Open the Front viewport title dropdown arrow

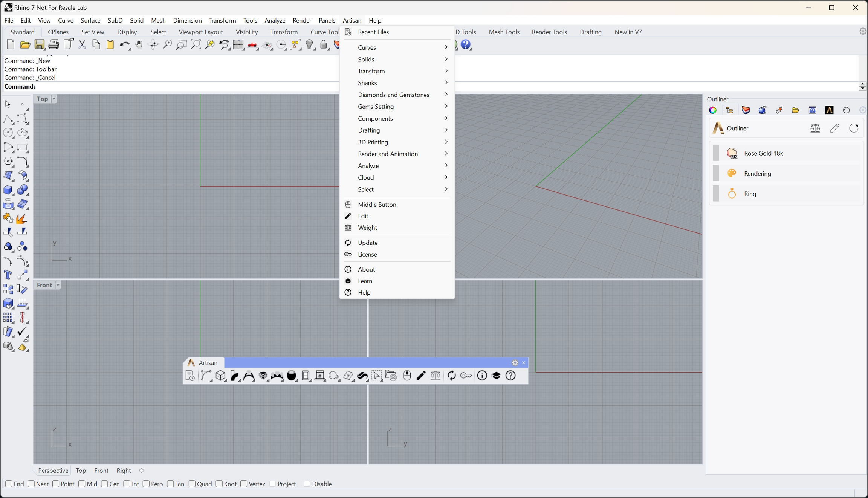click(58, 285)
